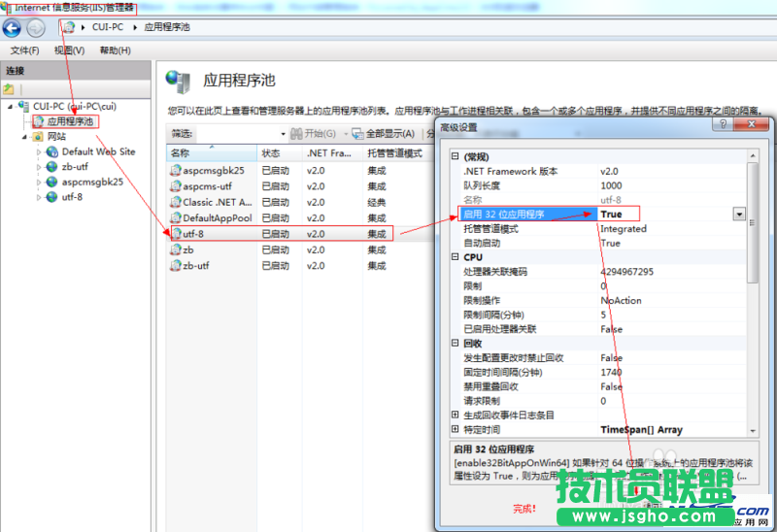The width and height of the screenshot is (777, 532).
Task: Select the 请求限制 property row
Action: coord(603,401)
